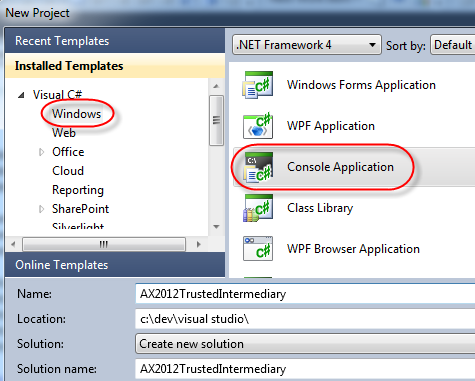Click the horizontal scrollbar thumb in tree
The image size is (475, 381).
tap(104, 244)
